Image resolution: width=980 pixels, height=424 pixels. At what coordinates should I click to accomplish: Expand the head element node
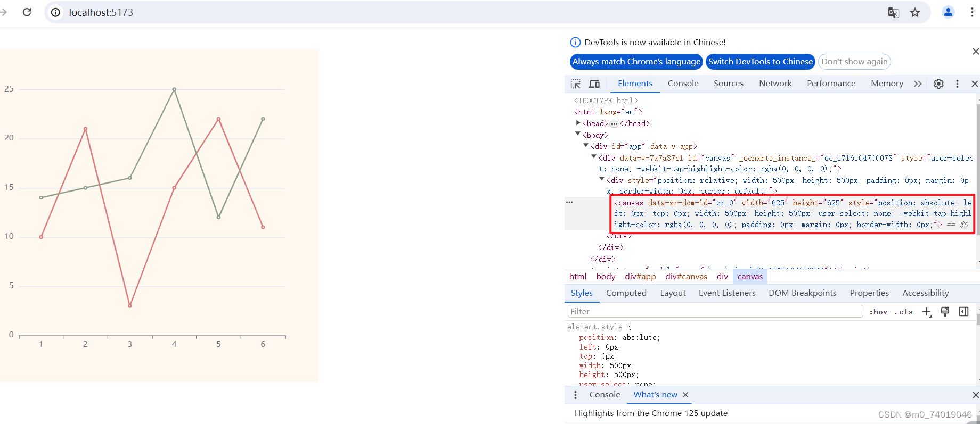pyautogui.click(x=578, y=123)
